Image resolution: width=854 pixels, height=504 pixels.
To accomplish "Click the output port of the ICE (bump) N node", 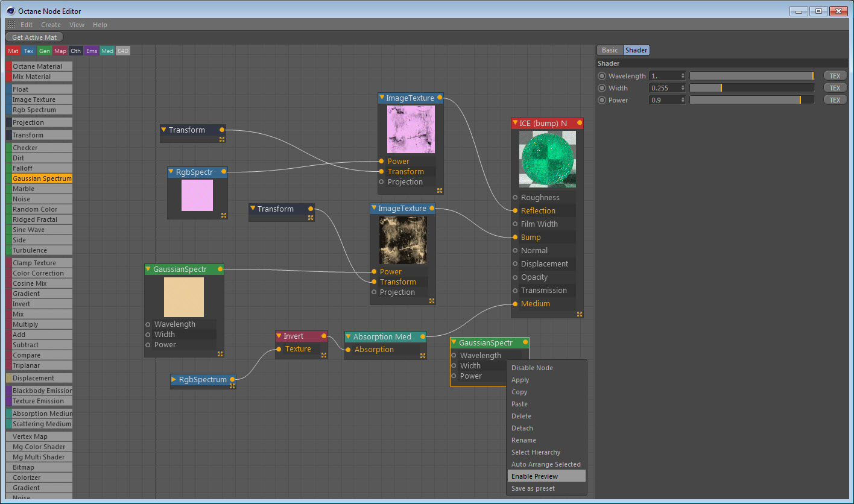I will coord(580,123).
